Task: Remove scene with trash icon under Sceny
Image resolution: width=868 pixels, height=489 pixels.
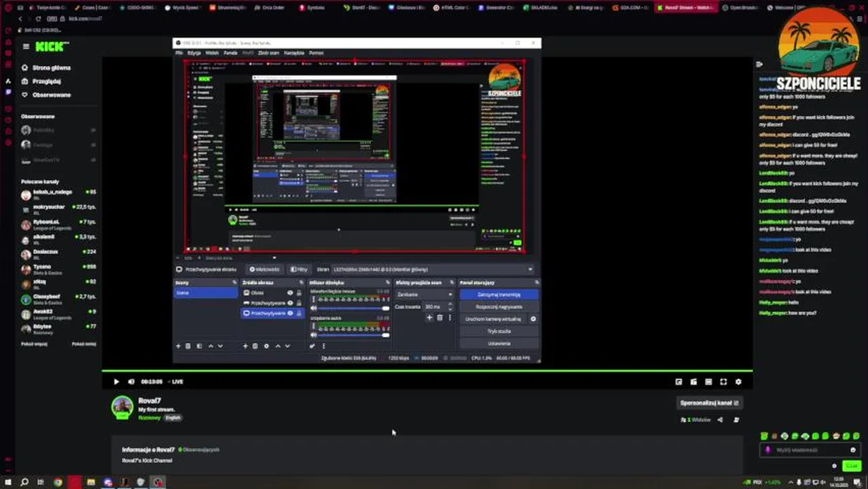Action: [188, 346]
